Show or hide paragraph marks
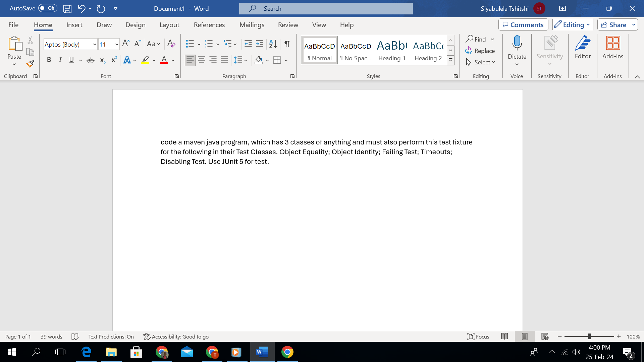This screenshot has height=362, width=644. click(287, 44)
